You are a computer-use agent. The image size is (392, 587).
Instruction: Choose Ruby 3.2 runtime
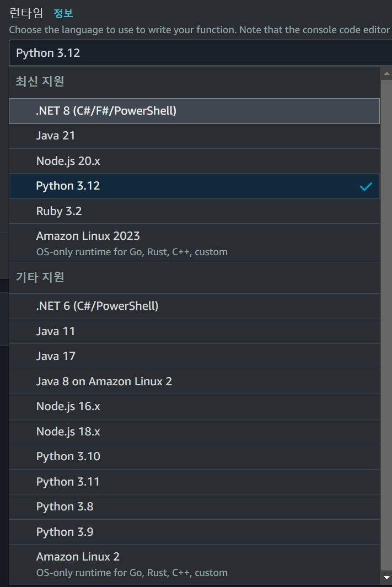[x=194, y=211]
